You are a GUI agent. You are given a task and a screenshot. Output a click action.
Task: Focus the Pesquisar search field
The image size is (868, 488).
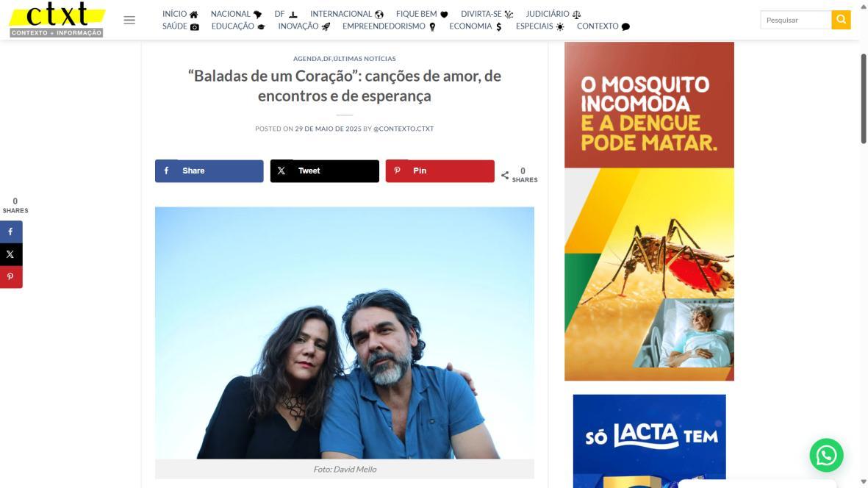click(x=795, y=20)
